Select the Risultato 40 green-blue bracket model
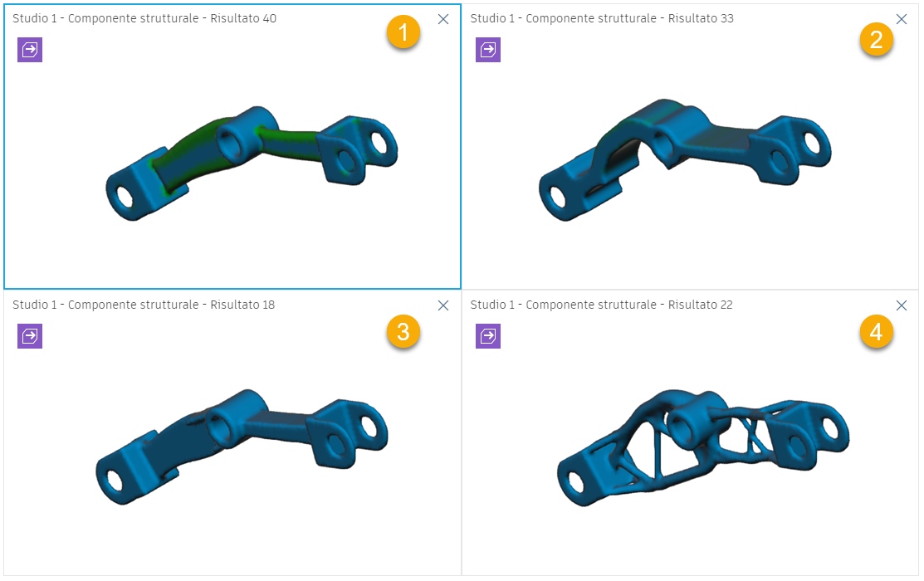 [x=252, y=162]
